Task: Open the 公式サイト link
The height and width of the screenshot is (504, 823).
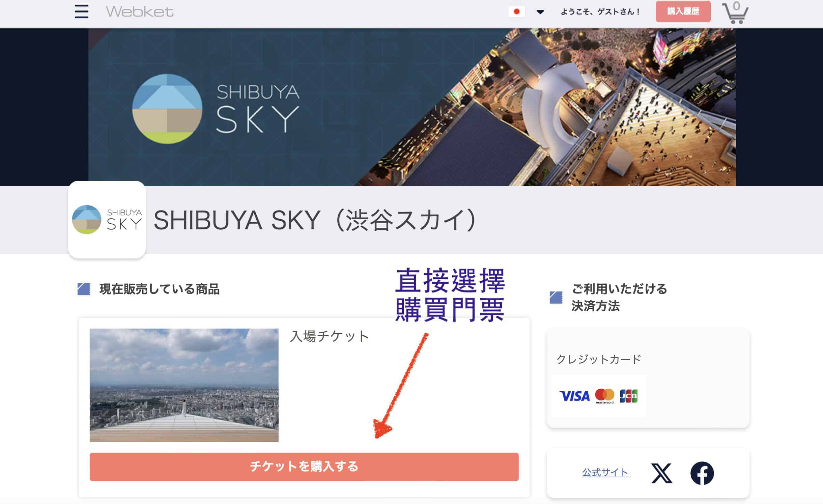Action: 605,472
